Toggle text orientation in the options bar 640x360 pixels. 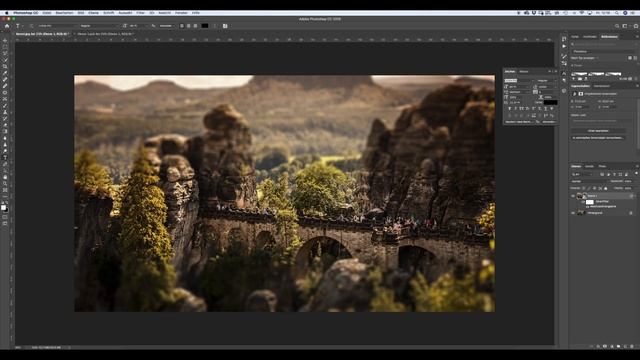[31, 26]
